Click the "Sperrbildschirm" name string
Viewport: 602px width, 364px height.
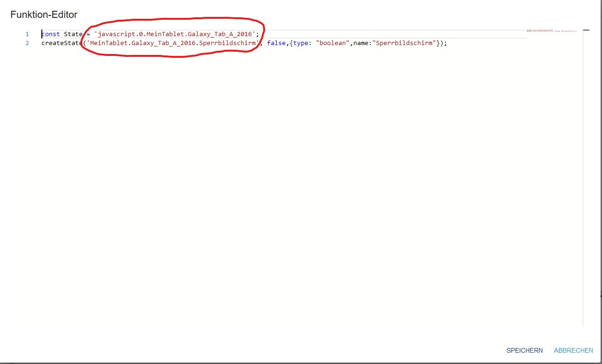(x=404, y=43)
